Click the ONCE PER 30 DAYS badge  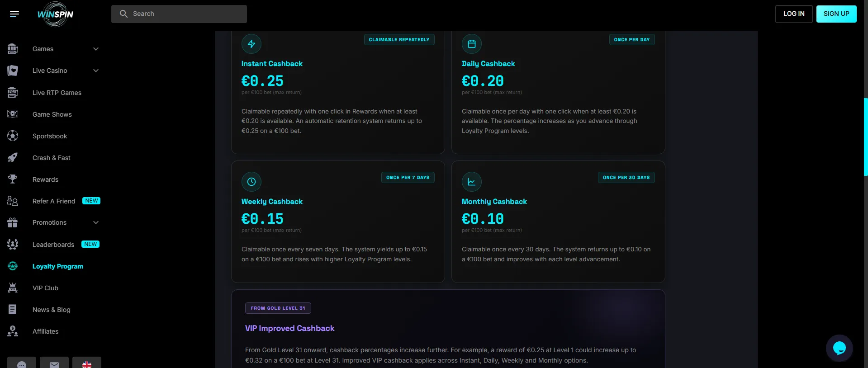point(626,178)
